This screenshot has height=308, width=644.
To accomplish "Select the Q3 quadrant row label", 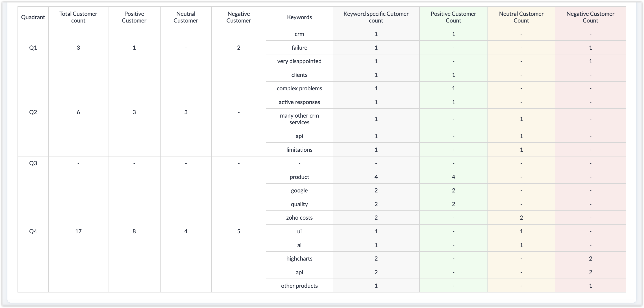I will tap(33, 163).
